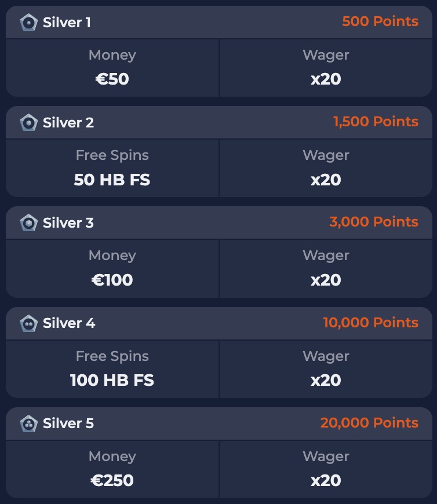Select the 10,000 Points label
The width and height of the screenshot is (437, 504).
pyautogui.click(x=370, y=323)
